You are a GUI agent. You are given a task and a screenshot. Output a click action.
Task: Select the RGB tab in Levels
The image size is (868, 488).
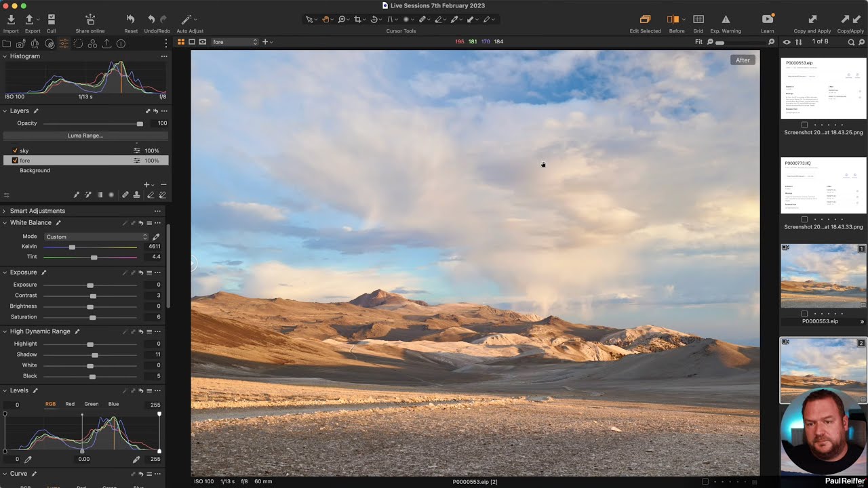pos(50,404)
